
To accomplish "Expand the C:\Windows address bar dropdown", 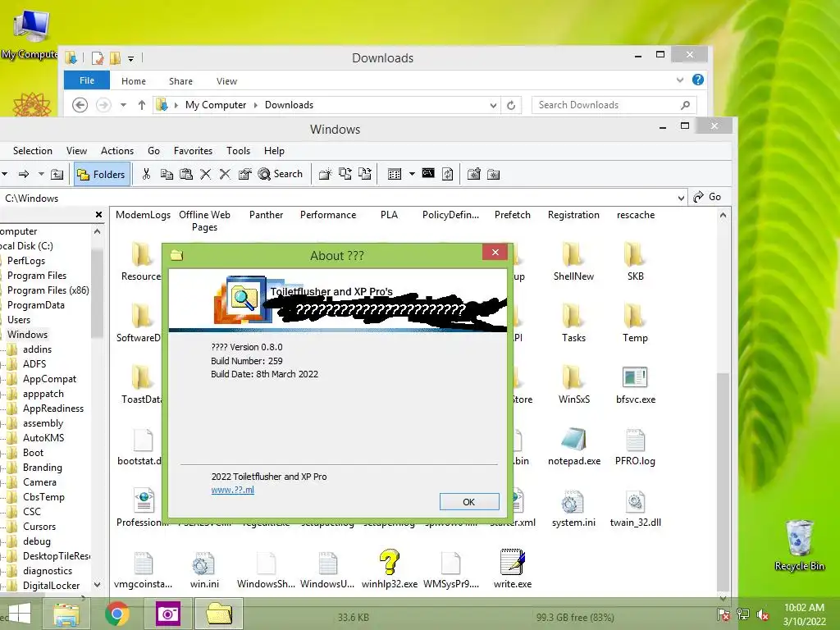I will [x=681, y=198].
